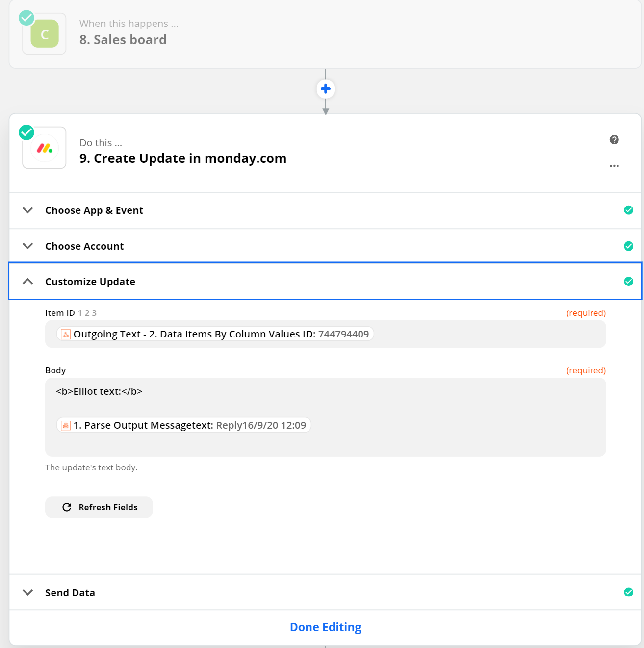Collapse the Customize Update section chevron

(x=28, y=281)
